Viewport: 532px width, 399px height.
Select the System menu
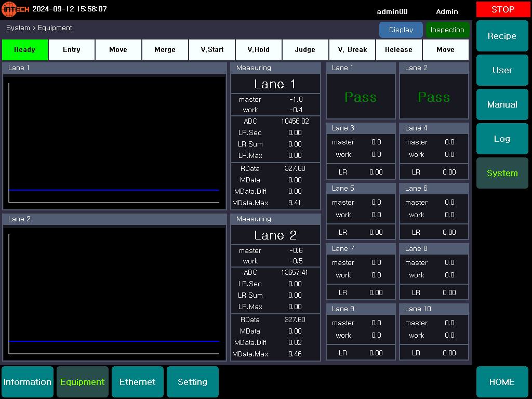click(x=502, y=173)
